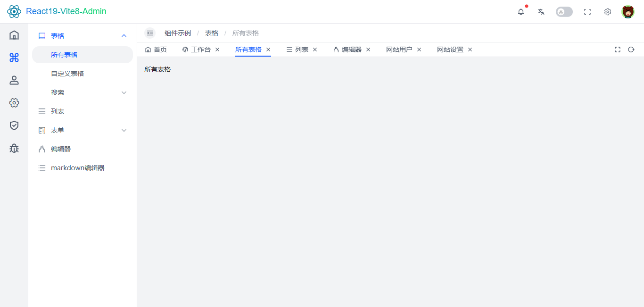Switch to the 网站设置 tab

coord(450,50)
